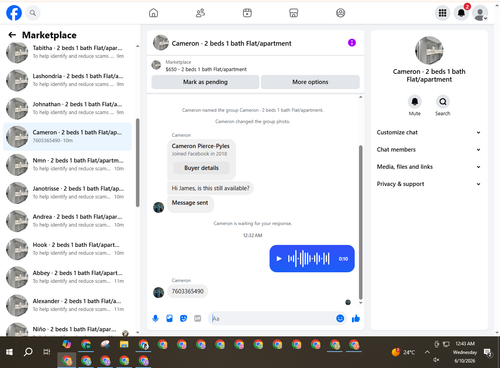The height and width of the screenshot is (368, 500).
Task: Play the voice message
Action: pos(279,259)
